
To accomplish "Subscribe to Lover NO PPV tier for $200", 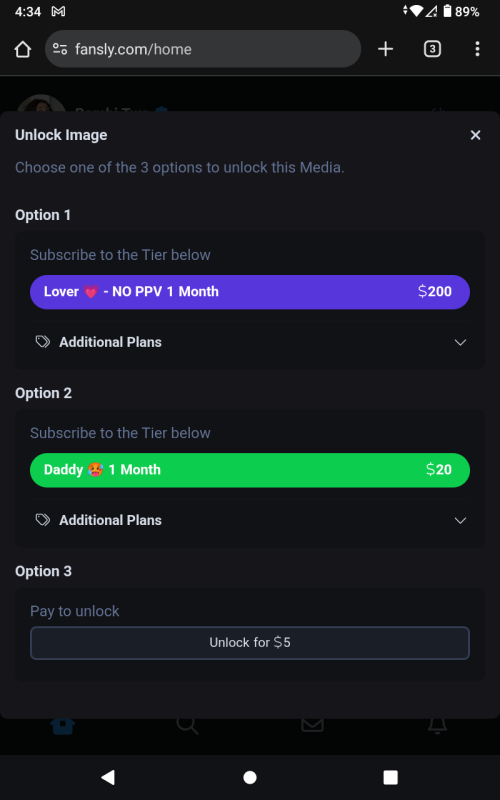I will tap(249, 292).
